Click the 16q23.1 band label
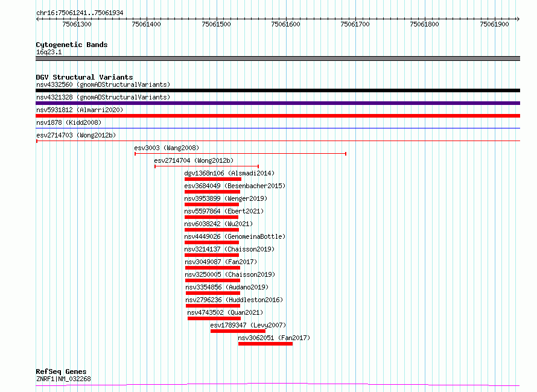Image resolution: width=537 pixels, height=392 pixels. [49, 52]
